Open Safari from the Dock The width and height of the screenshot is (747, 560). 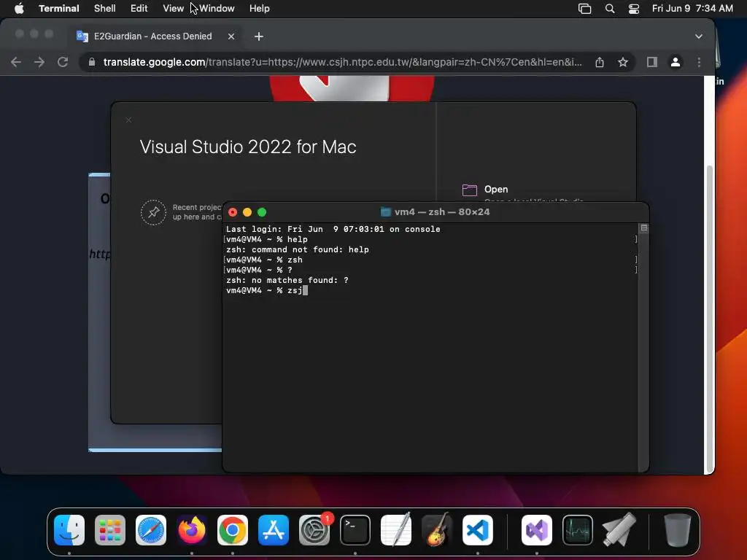click(x=151, y=530)
